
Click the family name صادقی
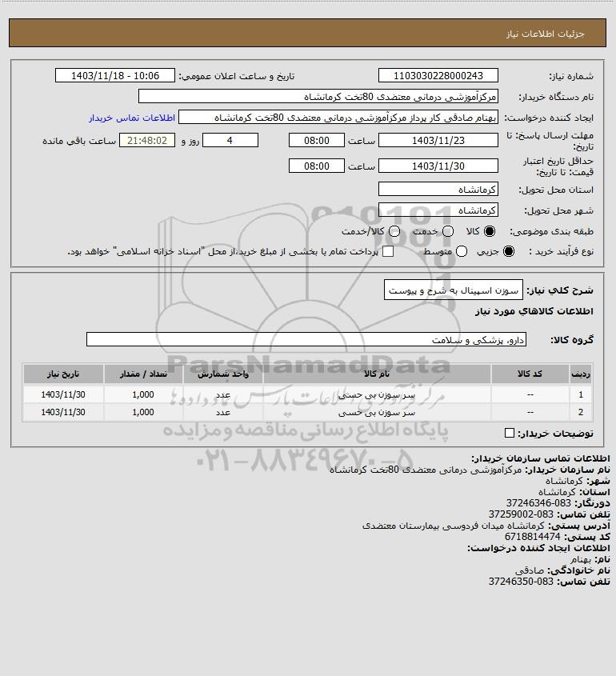530,570
